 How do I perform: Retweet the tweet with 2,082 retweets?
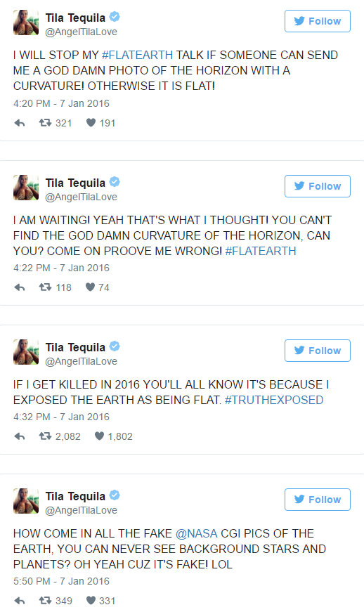coord(45,436)
